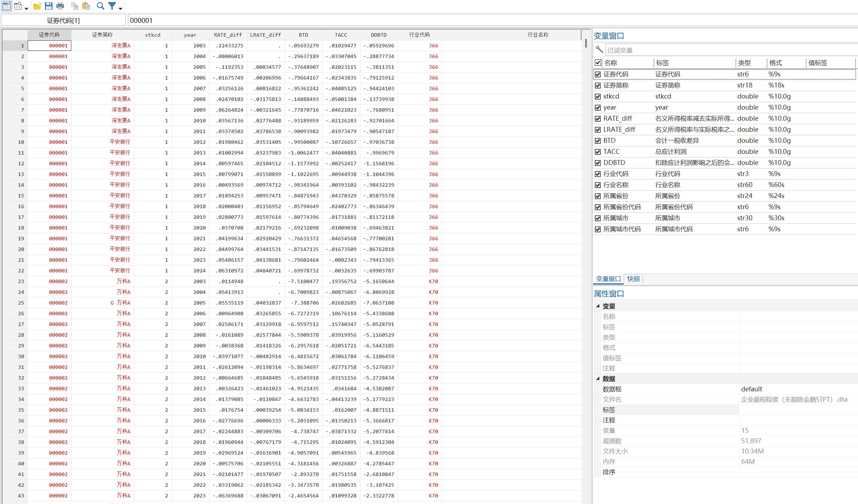Image resolution: width=858 pixels, height=504 pixels.
Task: Click the paste clipboard icon
Action: point(86,6)
